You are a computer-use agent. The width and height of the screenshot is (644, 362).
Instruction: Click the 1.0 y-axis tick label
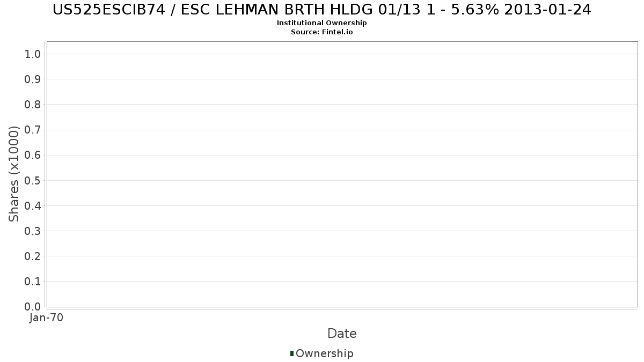coord(33,54)
